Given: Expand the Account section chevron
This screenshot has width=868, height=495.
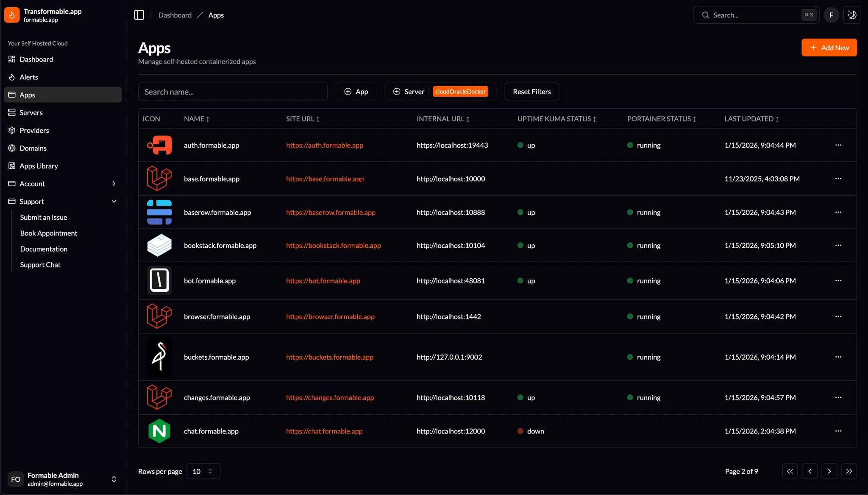Looking at the screenshot, I should tap(114, 184).
